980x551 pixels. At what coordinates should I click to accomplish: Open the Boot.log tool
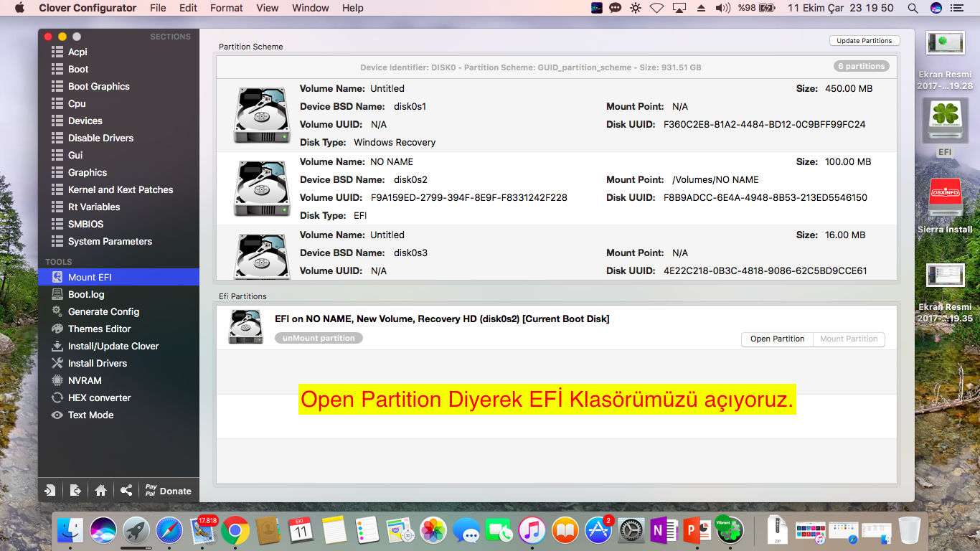tap(86, 294)
